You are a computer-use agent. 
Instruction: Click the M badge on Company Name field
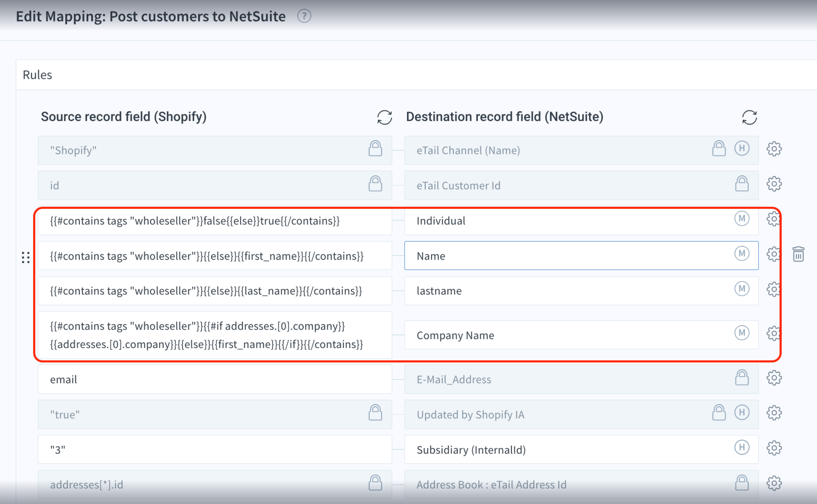(742, 332)
